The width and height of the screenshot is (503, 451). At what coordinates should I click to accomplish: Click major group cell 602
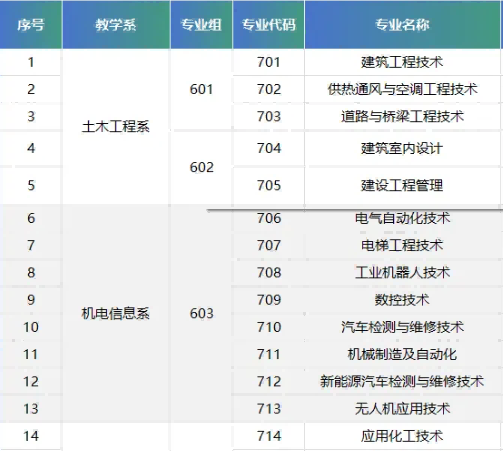201,167
